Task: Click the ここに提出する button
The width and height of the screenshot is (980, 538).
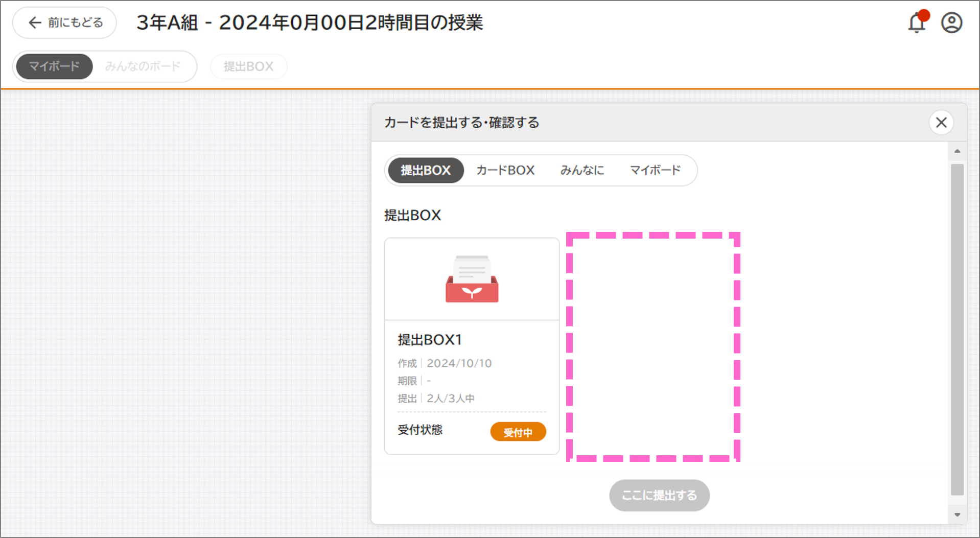Action: tap(659, 495)
